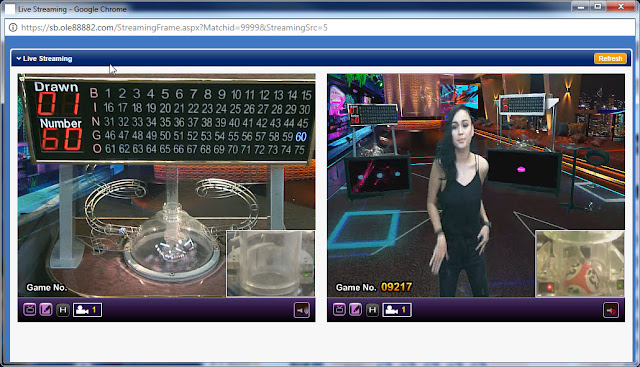Minimize the Live Streaming Chrome window
640x367 pixels.
(581, 7)
